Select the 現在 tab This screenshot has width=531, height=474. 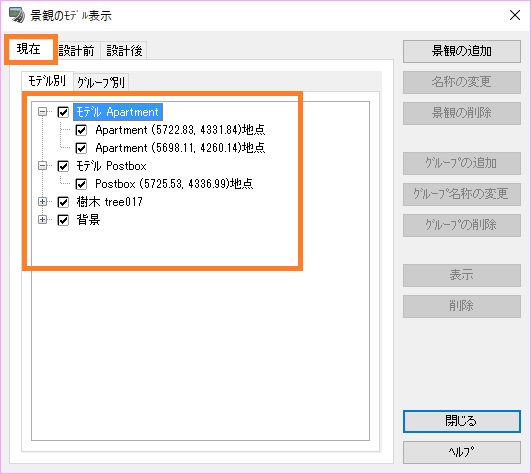[x=29, y=49]
